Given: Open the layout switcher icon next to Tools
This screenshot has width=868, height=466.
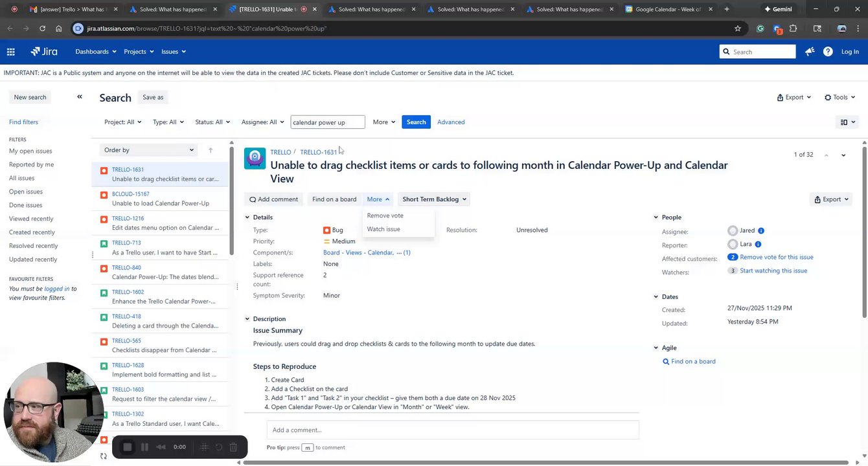Looking at the screenshot, I should tap(847, 122).
